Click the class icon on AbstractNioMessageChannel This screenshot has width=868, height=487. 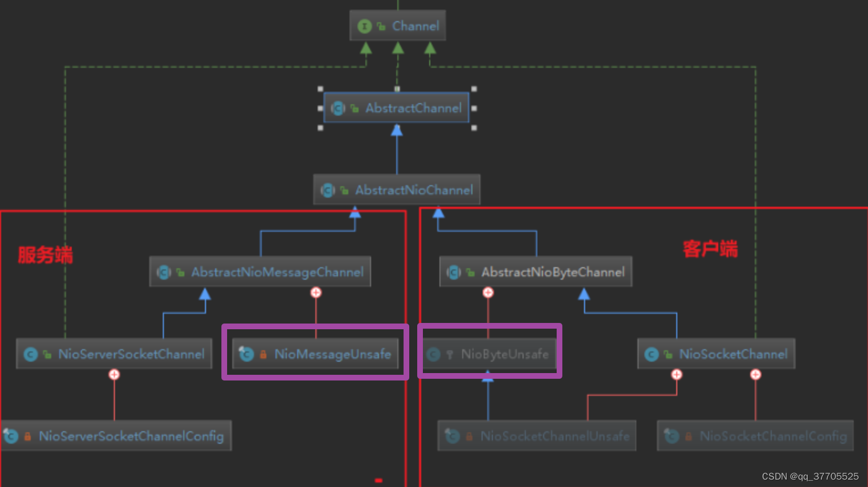pyautogui.click(x=164, y=272)
